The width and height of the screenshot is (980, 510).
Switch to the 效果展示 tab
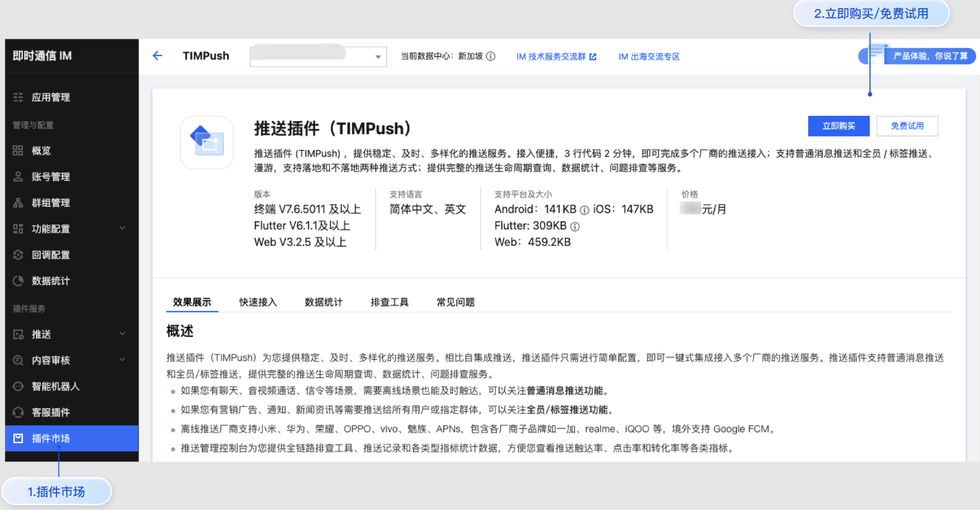tap(192, 302)
